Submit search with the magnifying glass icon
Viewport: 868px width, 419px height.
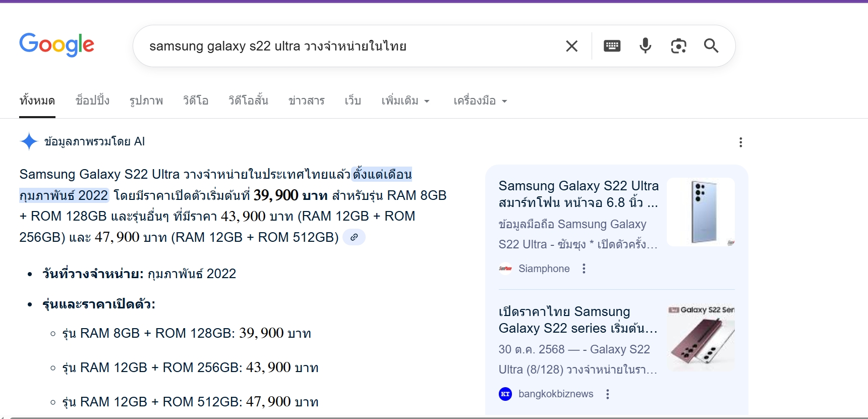point(711,46)
